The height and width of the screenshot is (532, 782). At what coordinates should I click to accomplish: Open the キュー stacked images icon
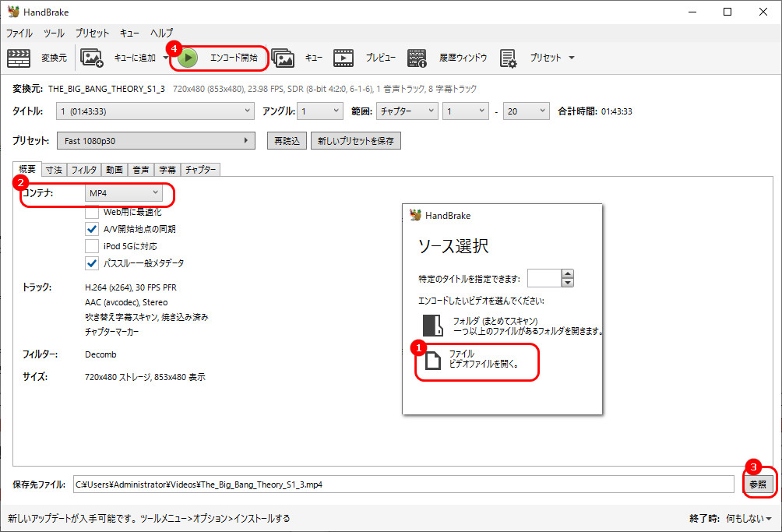point(283,58)
